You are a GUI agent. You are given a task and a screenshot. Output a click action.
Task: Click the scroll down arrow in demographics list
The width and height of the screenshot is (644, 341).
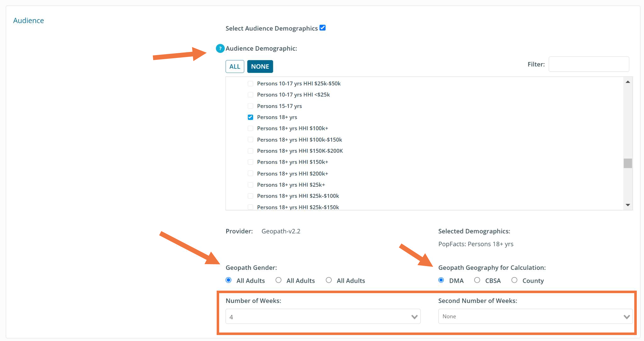[x=628, y=205]
